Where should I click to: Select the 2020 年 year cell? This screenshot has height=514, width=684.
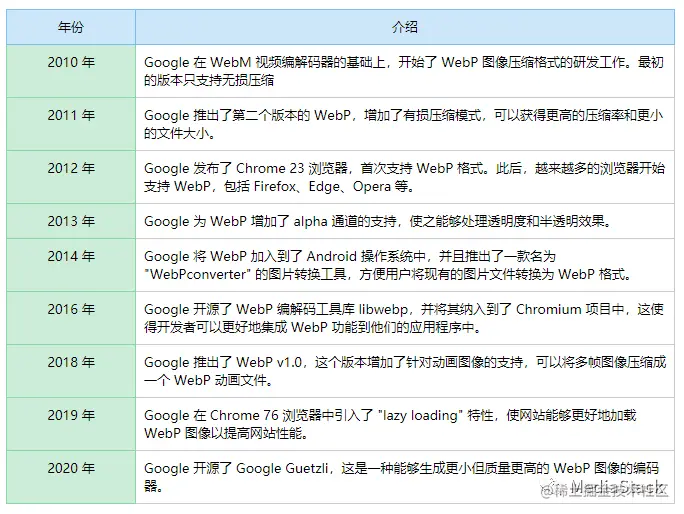(x=71, y=477)
